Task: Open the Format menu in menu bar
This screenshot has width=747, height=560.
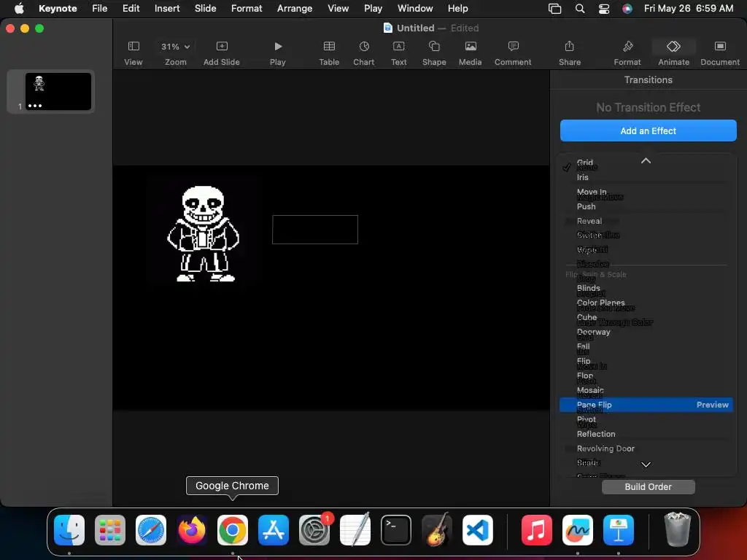Action: 247,9
